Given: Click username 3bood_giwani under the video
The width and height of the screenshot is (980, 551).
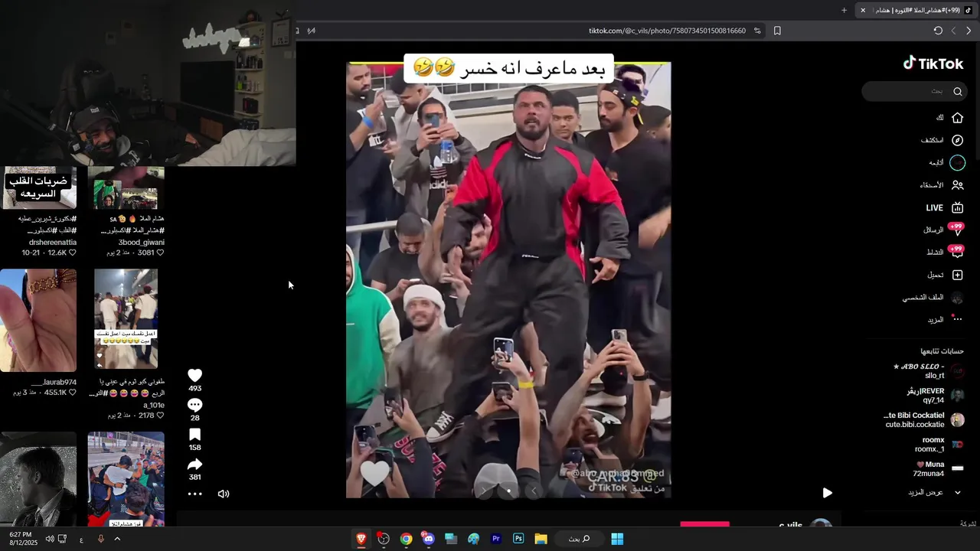Looking at the screenshot, I should pos(141,243).
